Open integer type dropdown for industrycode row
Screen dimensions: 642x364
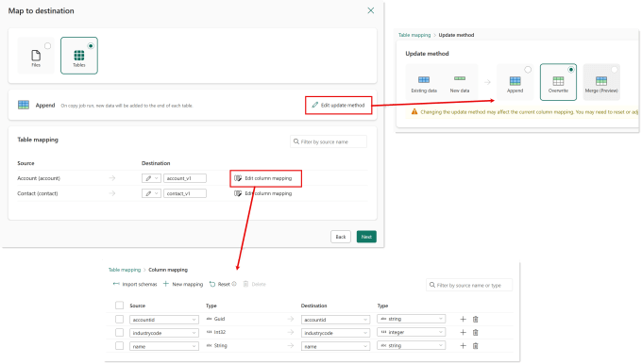411,332
